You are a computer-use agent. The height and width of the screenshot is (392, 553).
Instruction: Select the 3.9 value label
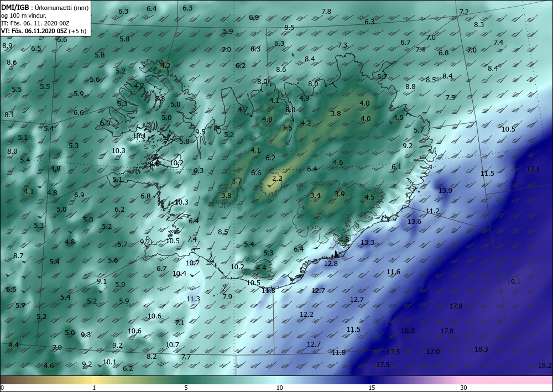(x=340, y=194)
